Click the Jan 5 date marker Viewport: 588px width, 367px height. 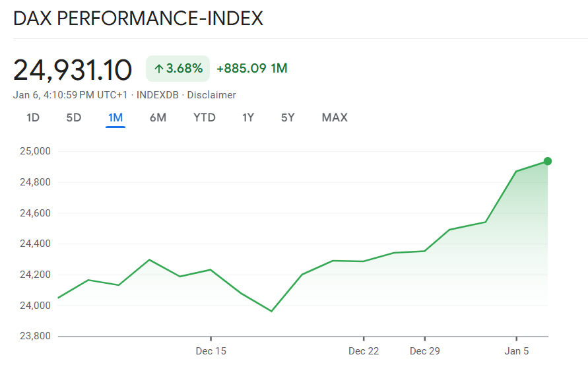pos(517,351)
